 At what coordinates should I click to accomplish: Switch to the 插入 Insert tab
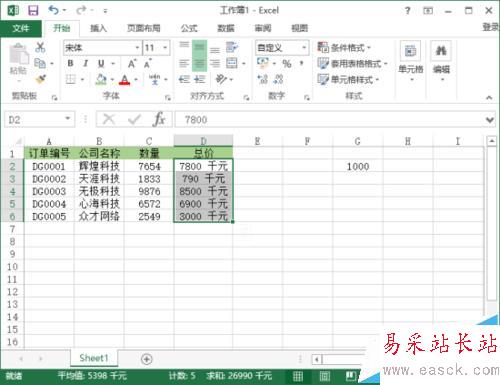(x=98, y=28)
